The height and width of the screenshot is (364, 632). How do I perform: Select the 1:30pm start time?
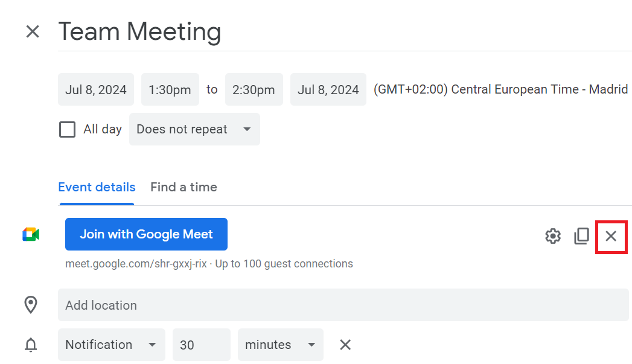170,90
